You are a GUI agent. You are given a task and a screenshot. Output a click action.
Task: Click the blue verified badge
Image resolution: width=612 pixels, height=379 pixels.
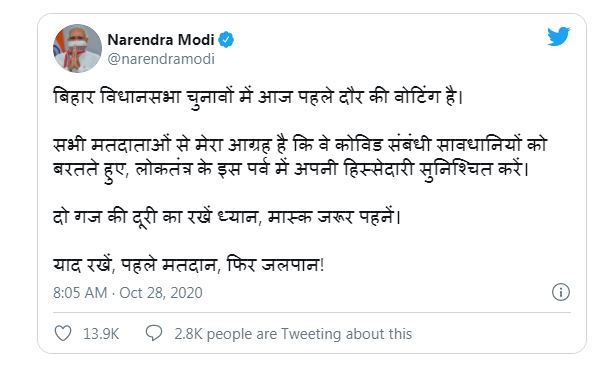[226, 40]
